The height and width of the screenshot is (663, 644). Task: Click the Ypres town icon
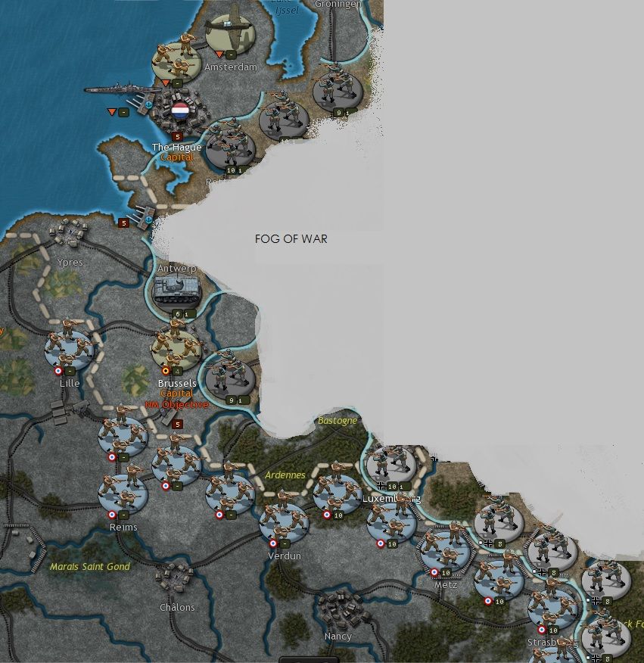click(69, 232)
